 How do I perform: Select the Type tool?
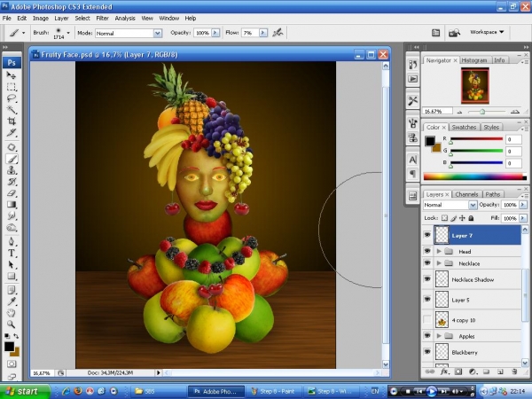[x=12, y=253]
